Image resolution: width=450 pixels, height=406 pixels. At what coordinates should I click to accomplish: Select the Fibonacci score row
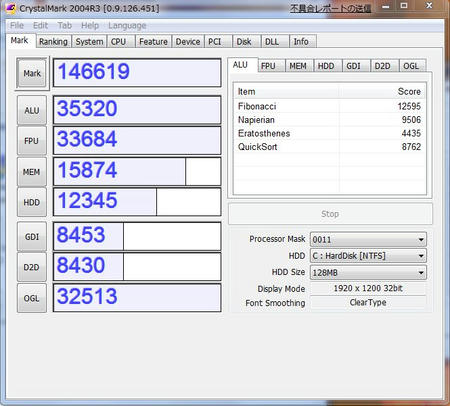329,106
